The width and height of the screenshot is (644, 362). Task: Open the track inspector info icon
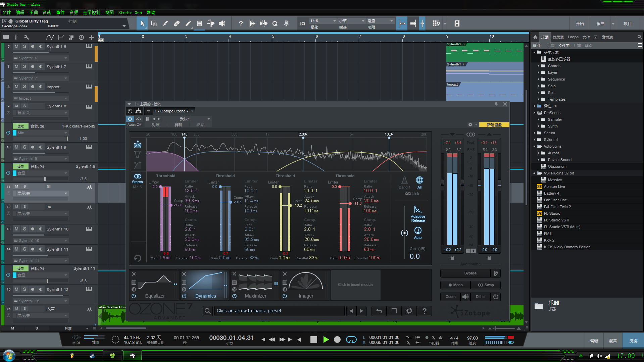tap(16, 37)
